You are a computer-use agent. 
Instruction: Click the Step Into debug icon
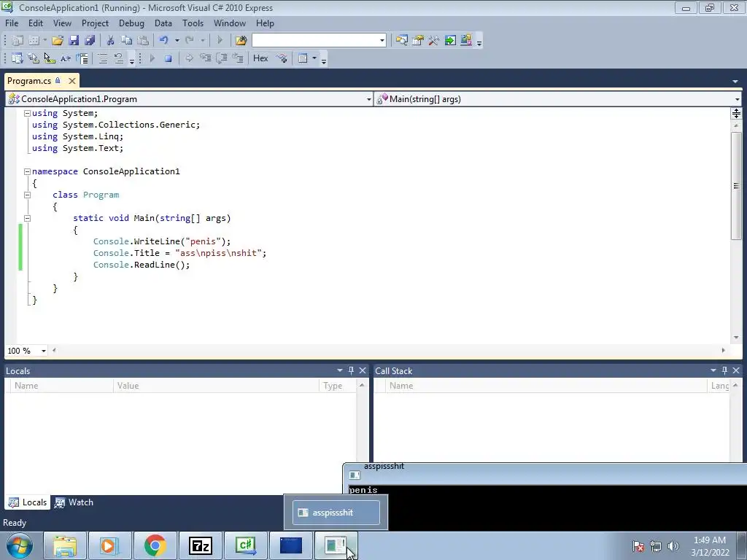(x=205, y=58)
